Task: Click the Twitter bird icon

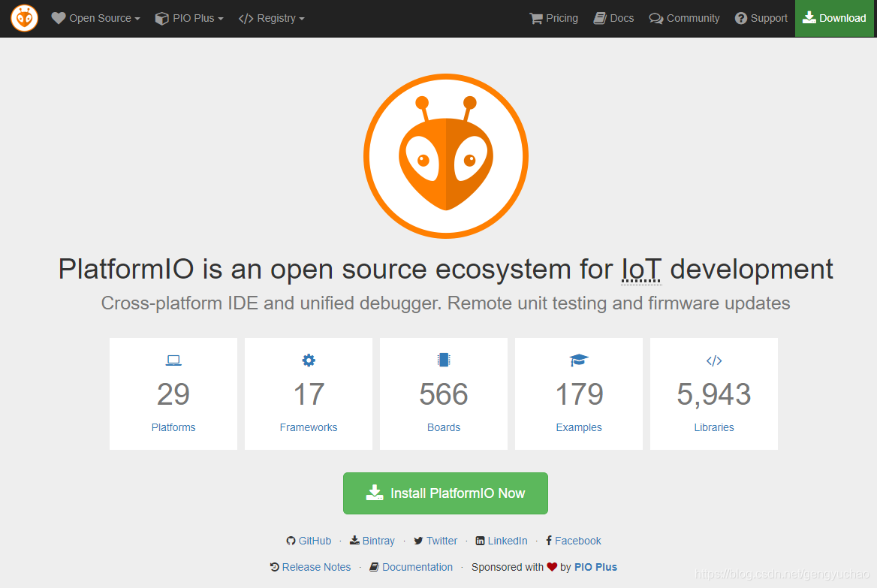Action: 418,541
